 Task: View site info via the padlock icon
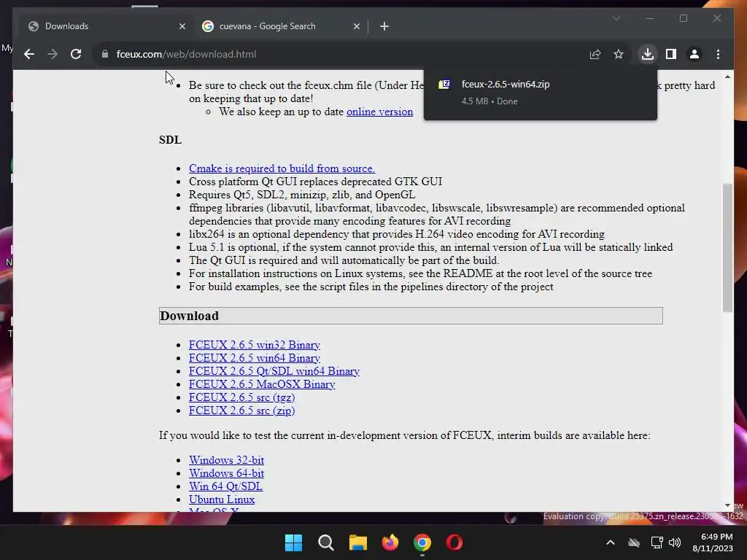click(105, 54)
